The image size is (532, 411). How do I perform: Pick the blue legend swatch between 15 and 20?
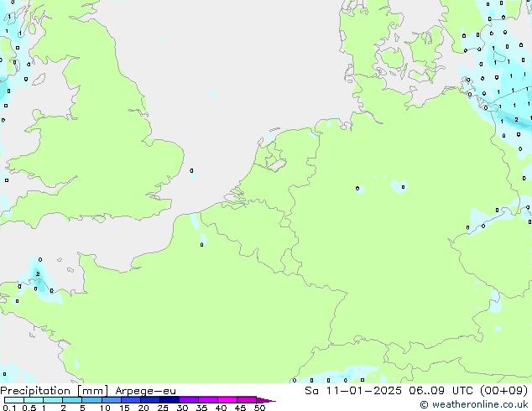[x=131, y=400]
